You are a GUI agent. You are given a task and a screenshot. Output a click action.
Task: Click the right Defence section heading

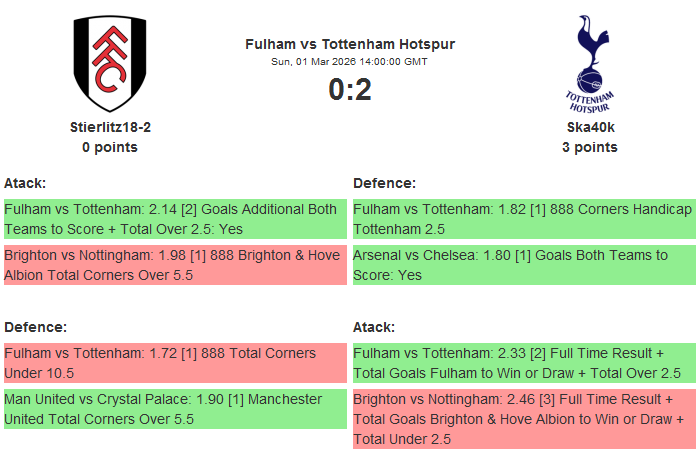[x=384, y=183]
